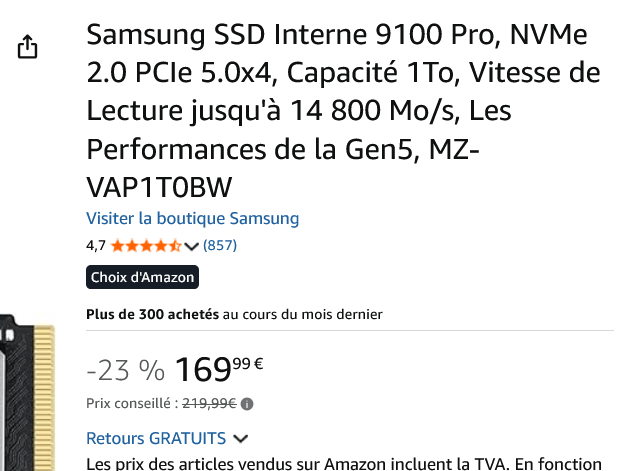Click the -23 % discount label
Screen dimensions: 636x471
pyautogui.click(x=125, y=370)
